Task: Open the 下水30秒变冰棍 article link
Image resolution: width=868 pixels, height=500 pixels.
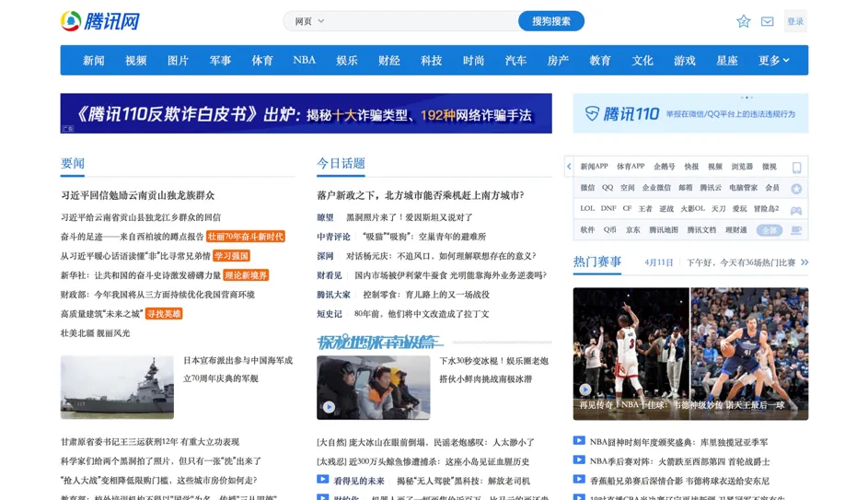Action: (x=493, y=370)
